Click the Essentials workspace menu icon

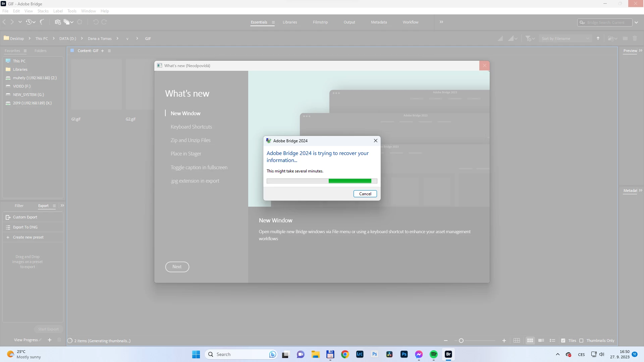pos(273,22)
